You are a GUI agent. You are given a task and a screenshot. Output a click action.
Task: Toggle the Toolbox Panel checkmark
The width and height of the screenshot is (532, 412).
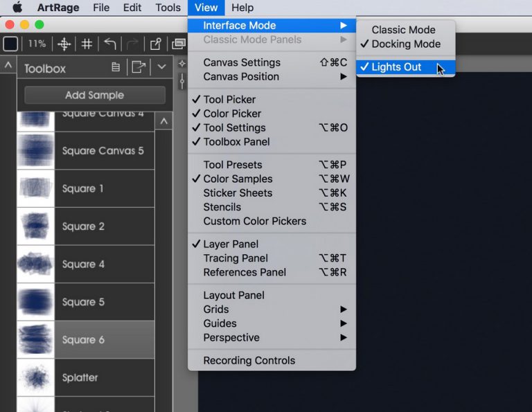[272, 142]
